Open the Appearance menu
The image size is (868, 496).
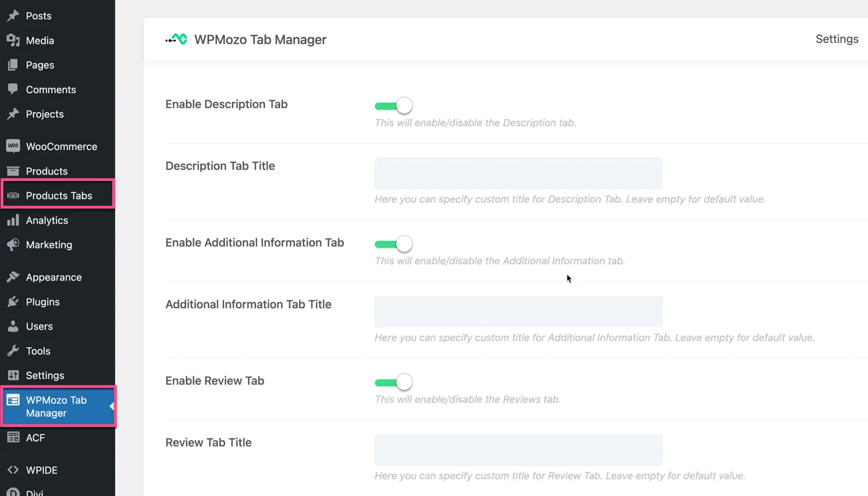pyautogui.click(x=53, y=277)
